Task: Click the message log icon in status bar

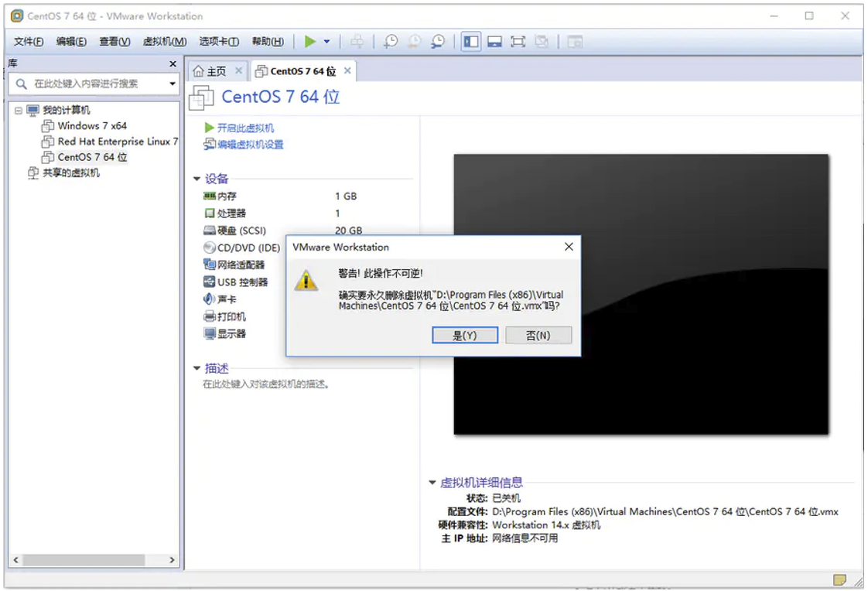Action: [839, 579]
